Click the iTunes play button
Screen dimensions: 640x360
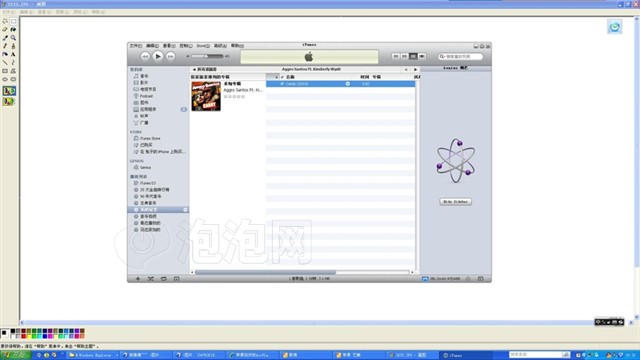(x=158, y=56)
